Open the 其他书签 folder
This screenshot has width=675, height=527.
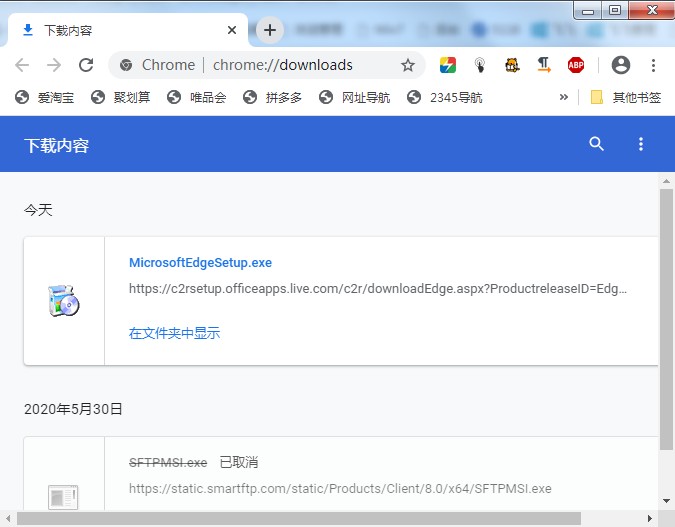tap(626, 98)
